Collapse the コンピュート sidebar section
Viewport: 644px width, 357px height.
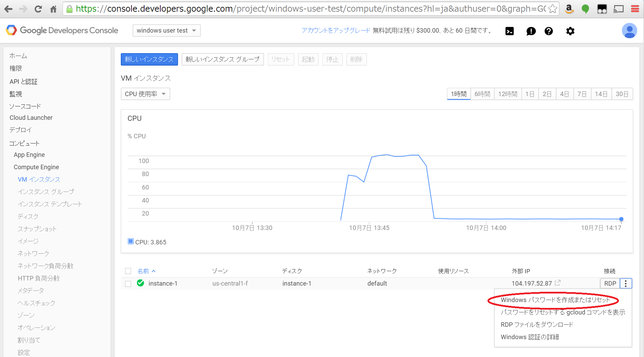24,143
